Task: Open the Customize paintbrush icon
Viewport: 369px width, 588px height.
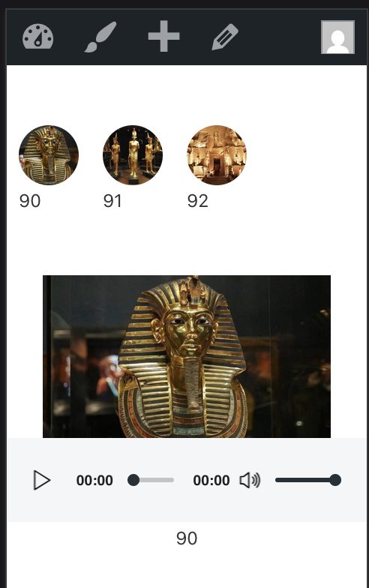Action: coord(100,37)
